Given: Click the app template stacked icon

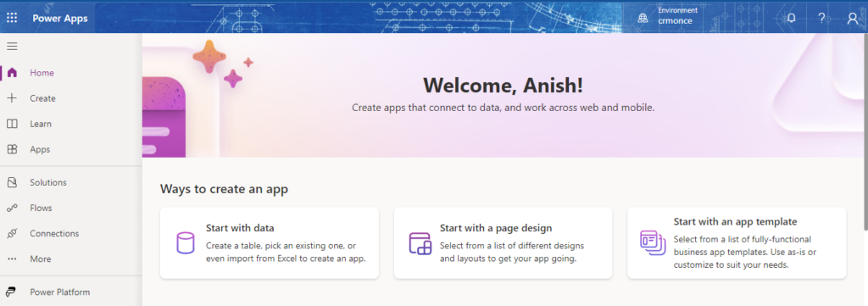Looking at the screenshot, I should (x=653, y=243).
